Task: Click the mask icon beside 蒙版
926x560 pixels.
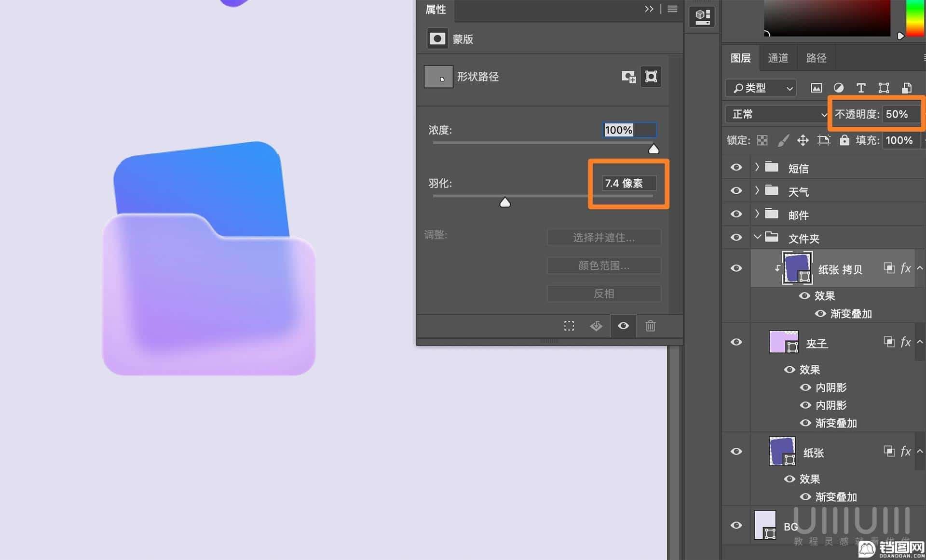Action: click(437, 39)
